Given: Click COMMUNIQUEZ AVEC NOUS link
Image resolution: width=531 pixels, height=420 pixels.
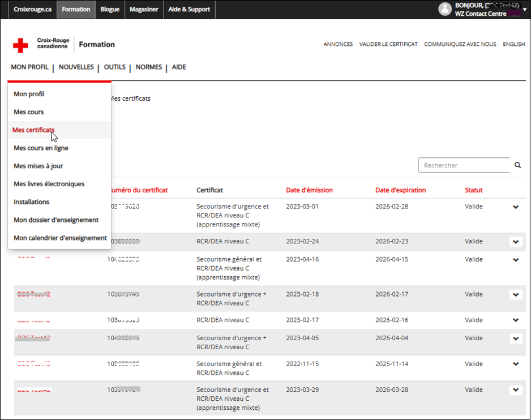Looking at the screenshot, I should [460, 44].
